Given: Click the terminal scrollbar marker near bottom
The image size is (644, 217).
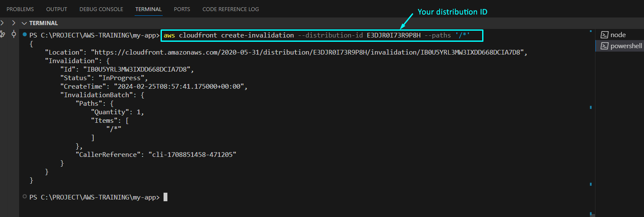Looking at the screenshot, I should pyautogui.click(x=591, y=184).
